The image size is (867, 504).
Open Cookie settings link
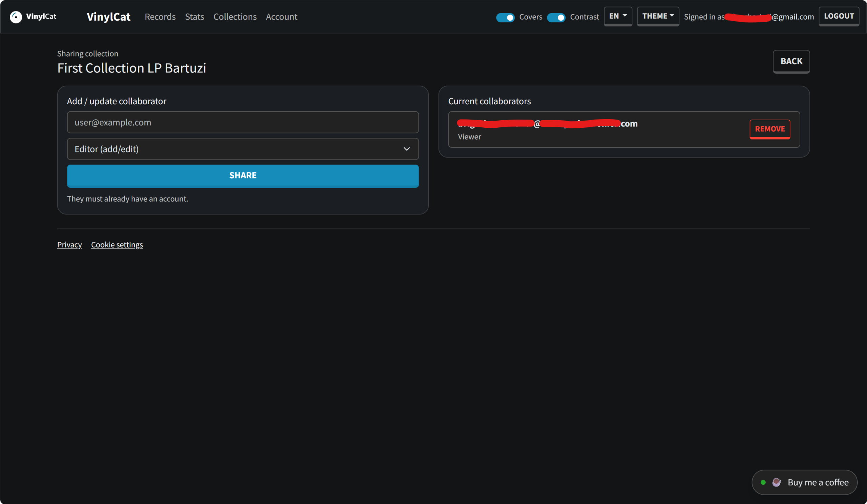(x=117, y=245)
